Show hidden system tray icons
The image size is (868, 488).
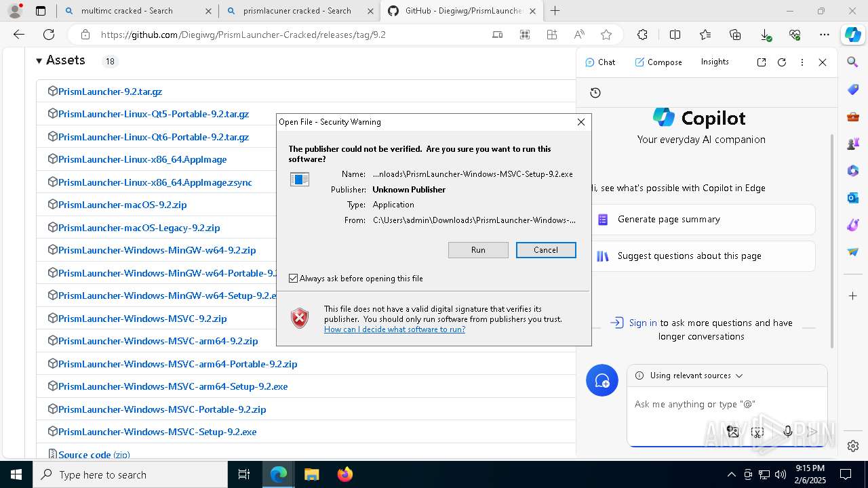point(731,474)
